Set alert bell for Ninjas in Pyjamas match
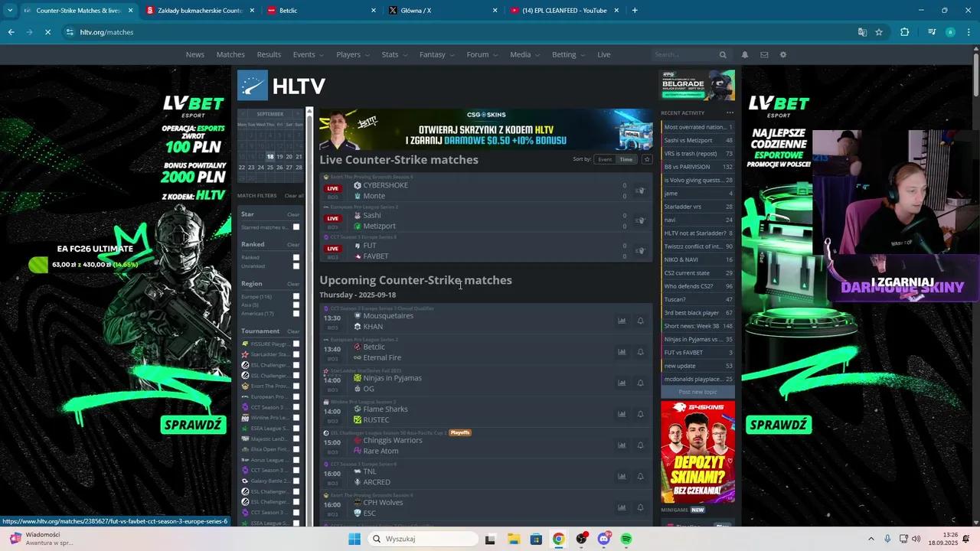980x551 pixels. 641,383
